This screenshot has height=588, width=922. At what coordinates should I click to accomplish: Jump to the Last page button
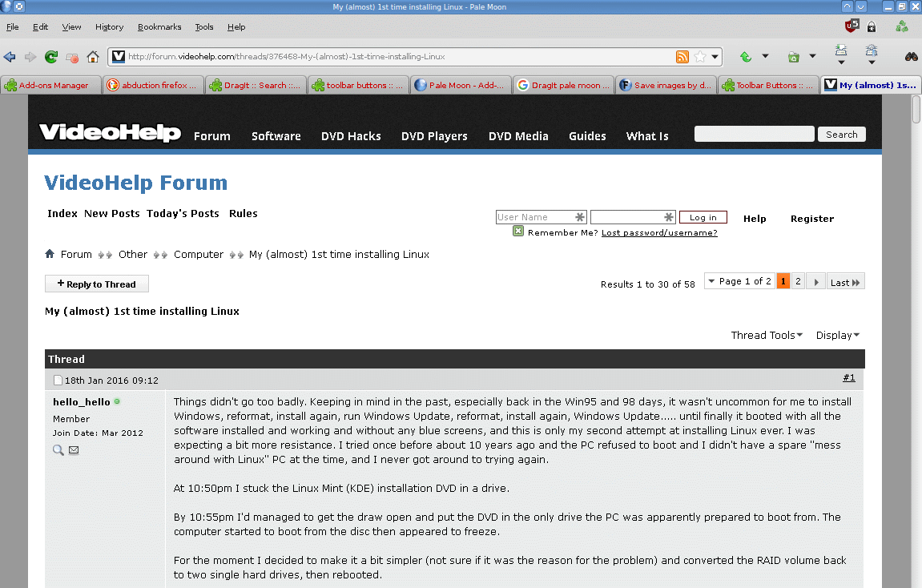click(845, 282)
